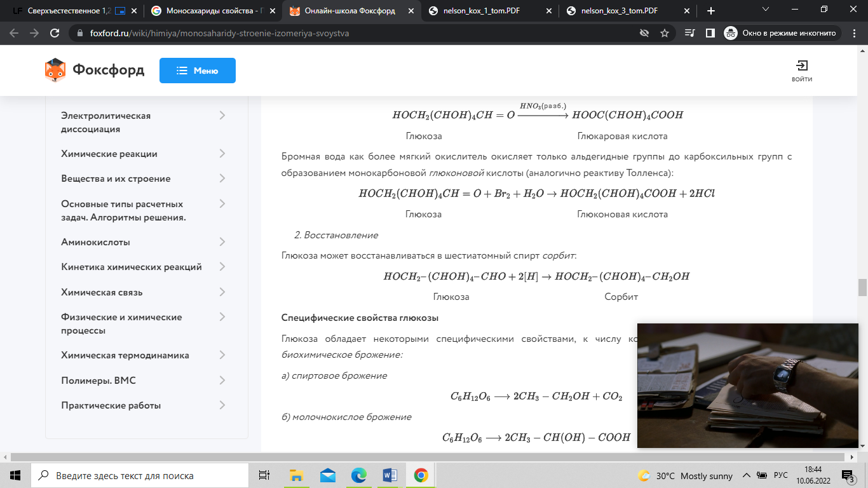Viewport: 868px width, 488px height.
Task: Open the notification center icon
Action: [849, 475]
